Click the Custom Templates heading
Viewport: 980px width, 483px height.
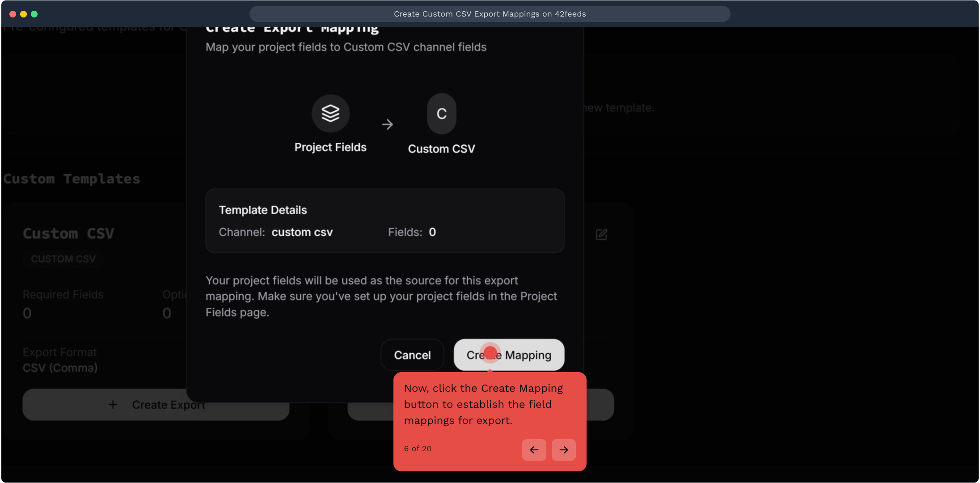pyautogui.click(x=72, y=179)
